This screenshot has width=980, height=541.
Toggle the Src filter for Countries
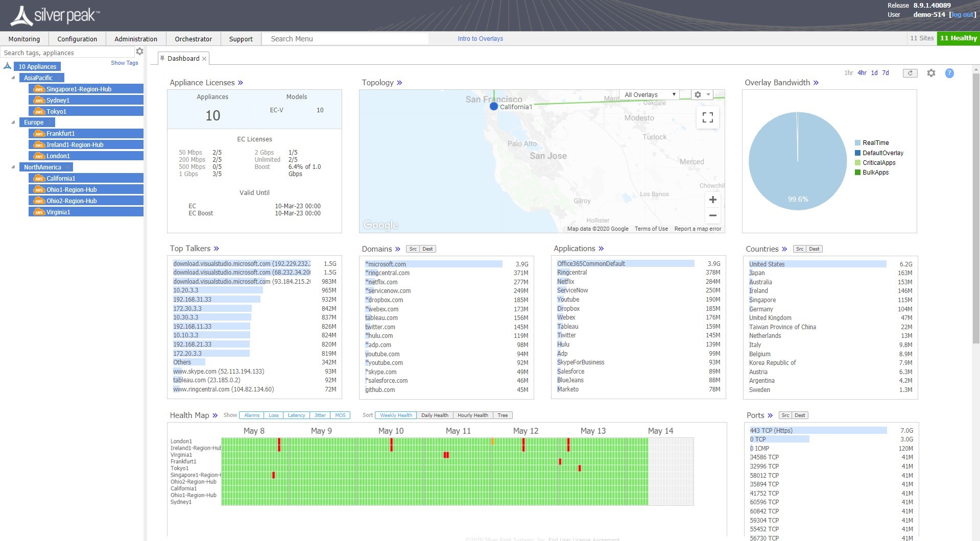point(800,249)
